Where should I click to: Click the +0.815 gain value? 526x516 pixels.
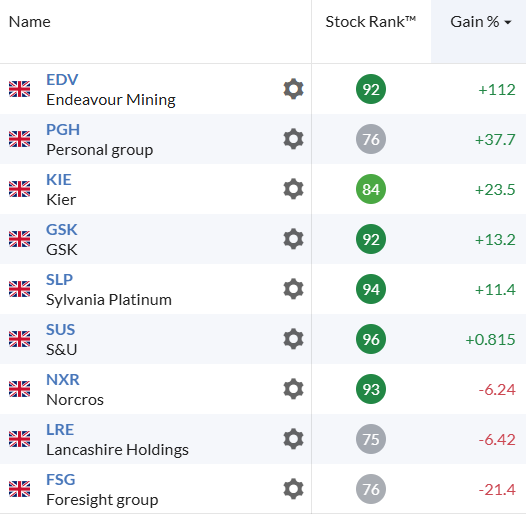pos(490,340)
